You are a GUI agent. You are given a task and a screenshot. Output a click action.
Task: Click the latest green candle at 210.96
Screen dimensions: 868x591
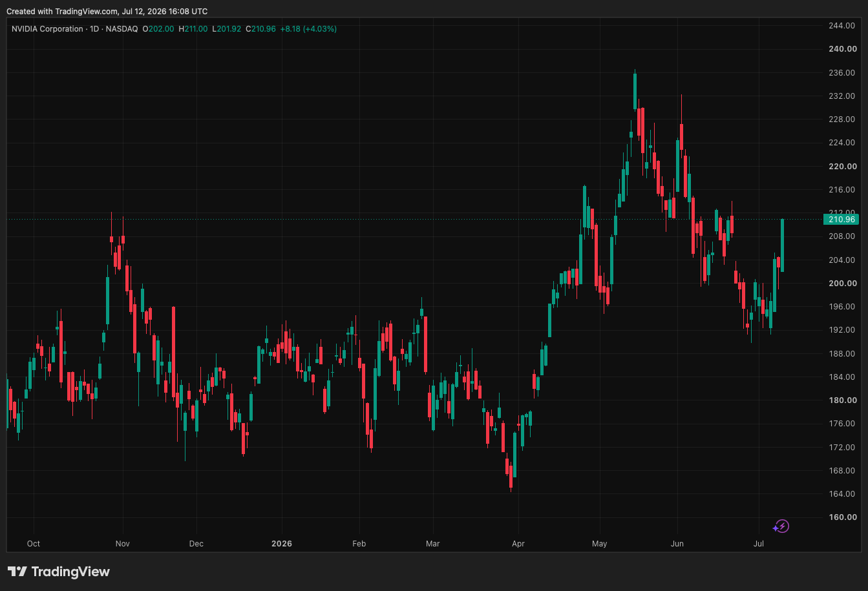(x=782, y=245)
